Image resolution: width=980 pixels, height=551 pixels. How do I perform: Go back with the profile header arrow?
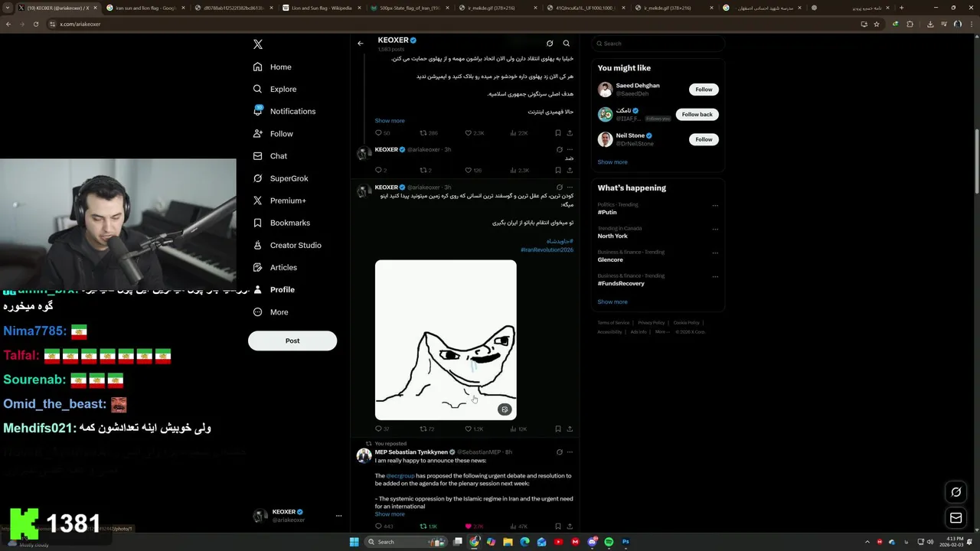coord(361,44)
